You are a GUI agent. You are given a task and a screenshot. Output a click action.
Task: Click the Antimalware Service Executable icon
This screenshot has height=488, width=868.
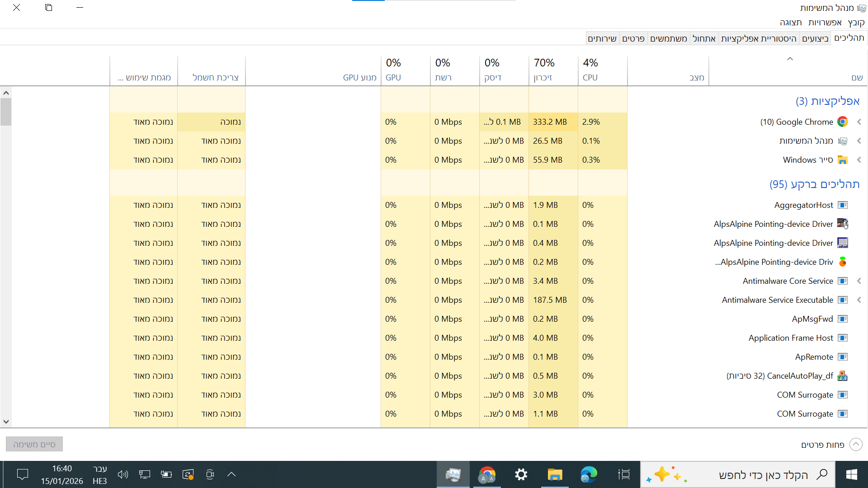point(842,300)
